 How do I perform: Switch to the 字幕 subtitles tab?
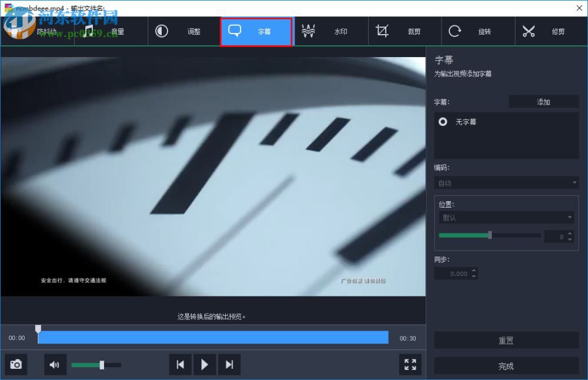pyautogui.click(x=256, y=31)
